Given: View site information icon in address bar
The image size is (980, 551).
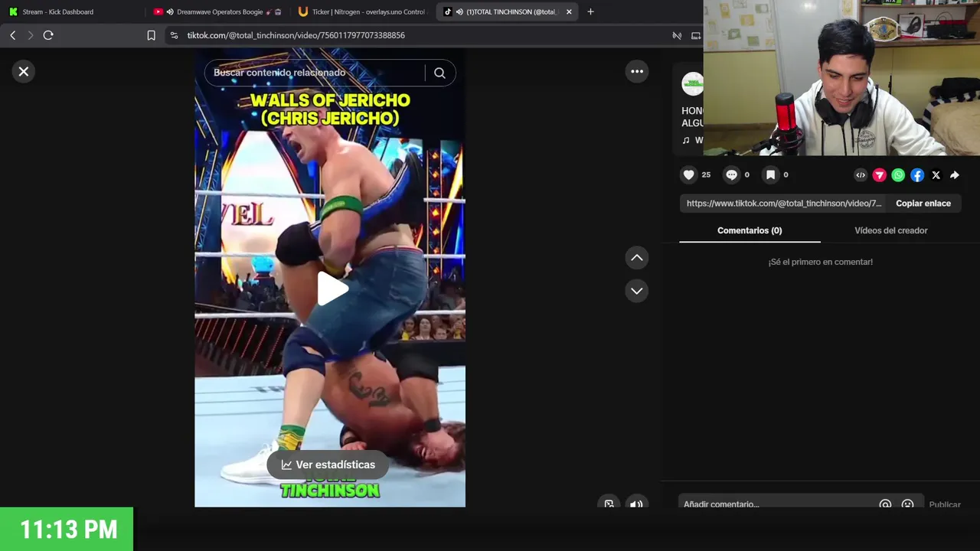Looking at the screenshot, I should [174, 35].
